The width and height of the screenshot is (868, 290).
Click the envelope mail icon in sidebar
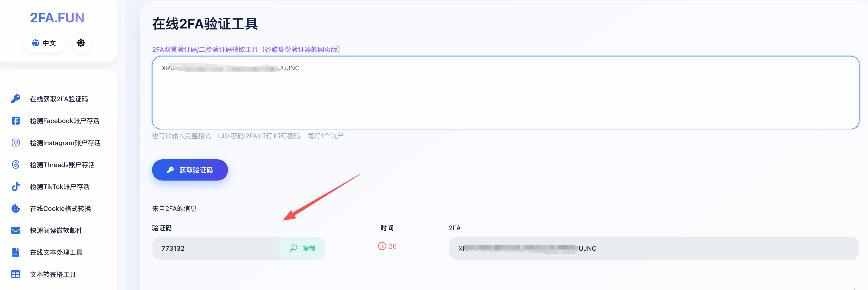16,230
